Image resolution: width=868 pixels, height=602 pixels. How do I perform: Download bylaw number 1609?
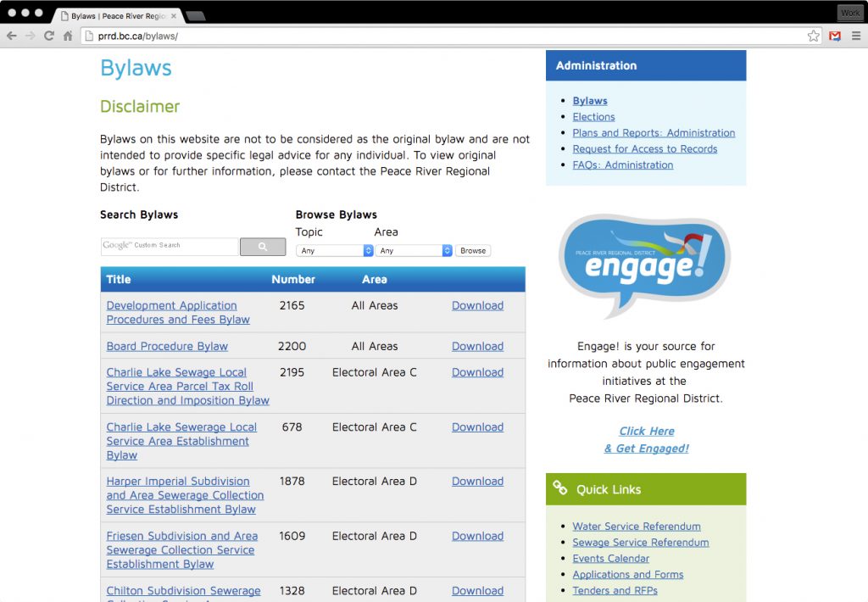(x=478, y=536)
